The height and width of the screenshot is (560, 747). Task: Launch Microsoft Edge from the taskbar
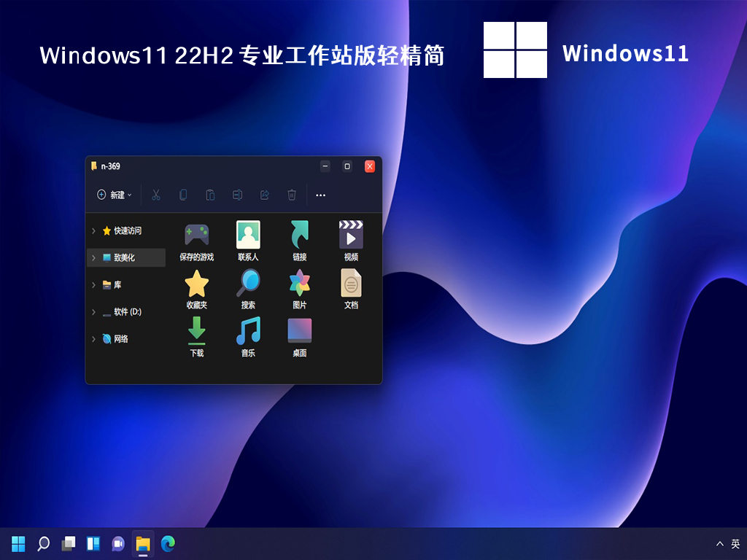pos(169,543)
